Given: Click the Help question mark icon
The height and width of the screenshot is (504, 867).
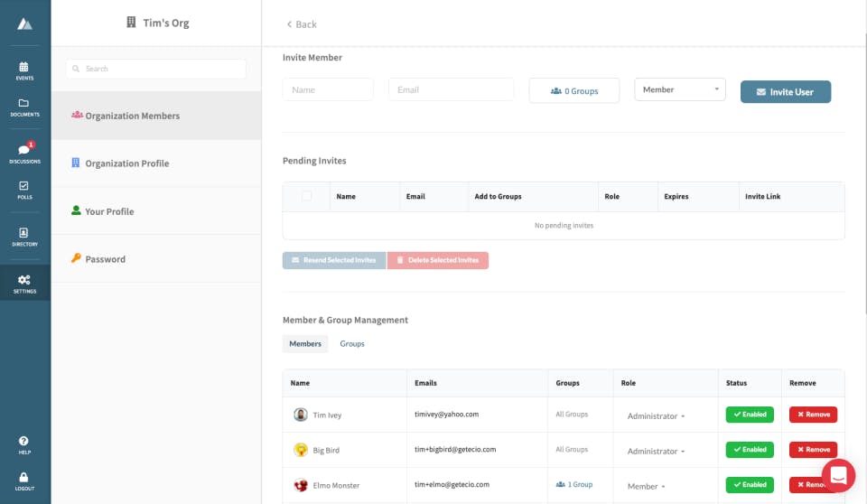Looking at the screenshot, I should pyautogui.click(x=24, y=443).
